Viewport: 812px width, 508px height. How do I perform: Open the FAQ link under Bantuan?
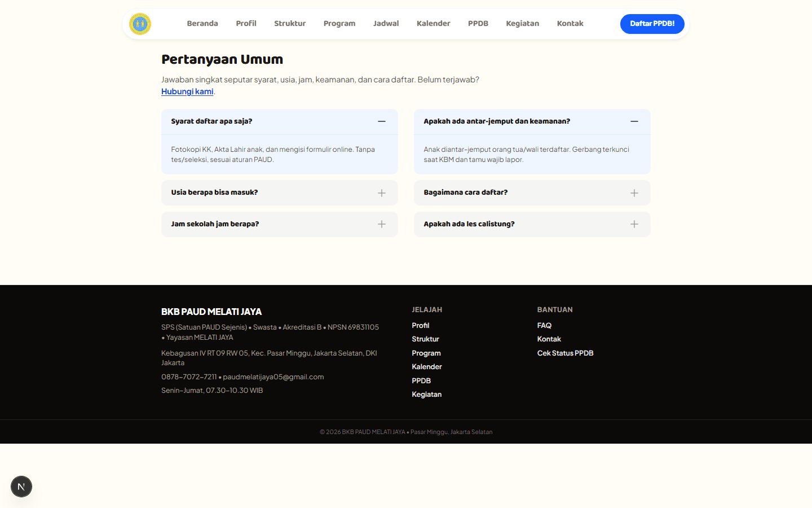pyautogui.click(x=544, y=326)
